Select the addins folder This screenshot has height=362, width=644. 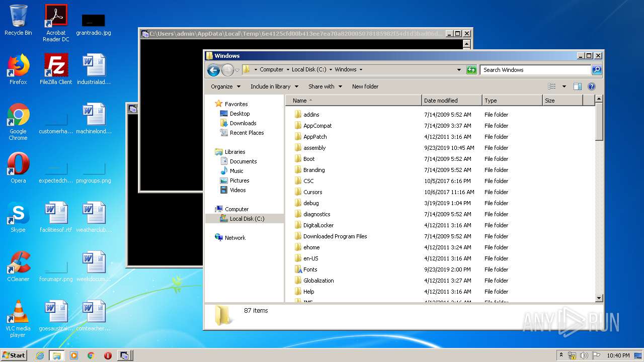[x=311, y=115]
